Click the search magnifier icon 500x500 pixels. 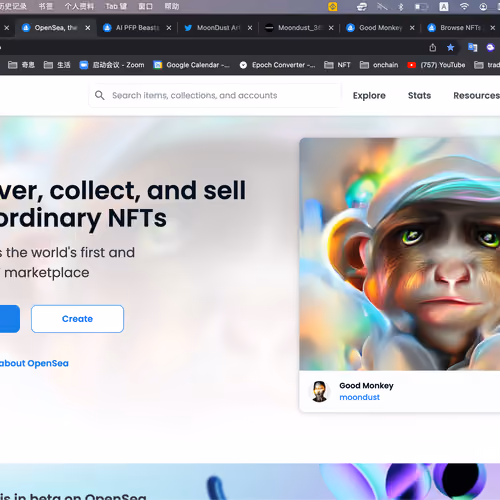pos(99,95)
